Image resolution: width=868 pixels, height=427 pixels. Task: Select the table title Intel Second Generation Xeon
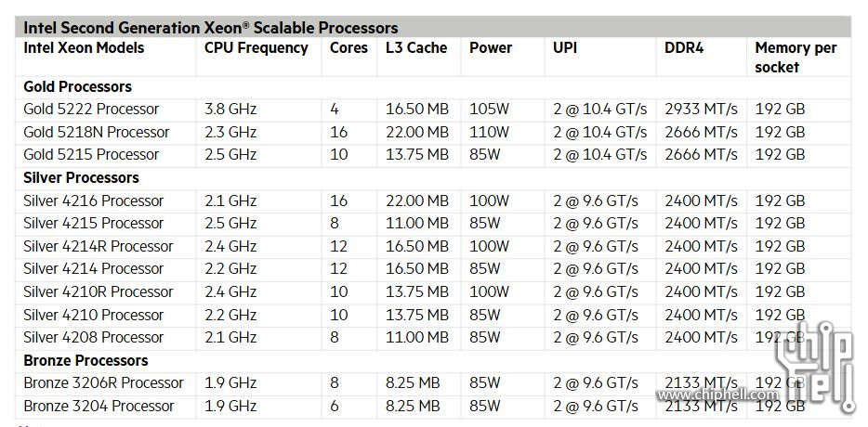click(210, 28)
